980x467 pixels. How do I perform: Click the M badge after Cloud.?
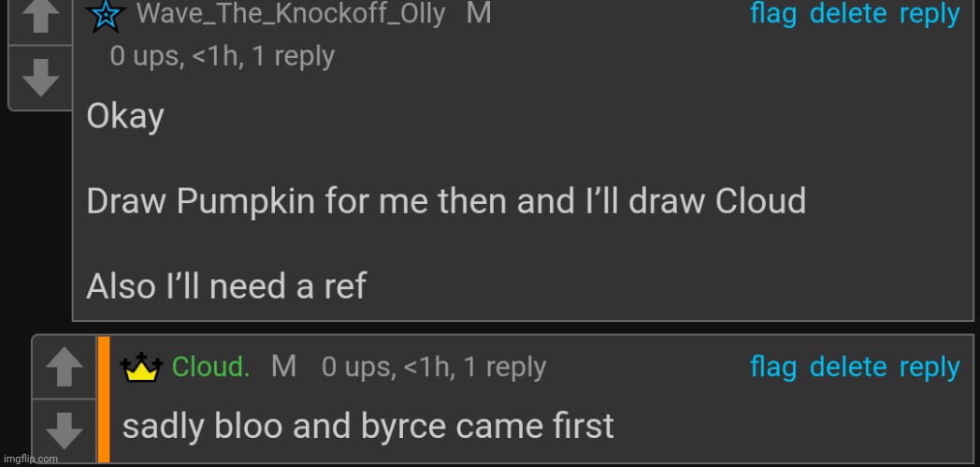click(x=283, y=367)
